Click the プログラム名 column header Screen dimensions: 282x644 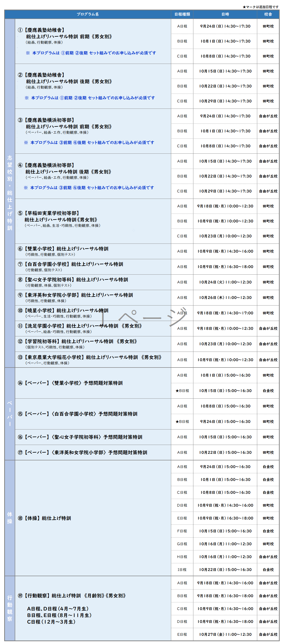point(87,14)
